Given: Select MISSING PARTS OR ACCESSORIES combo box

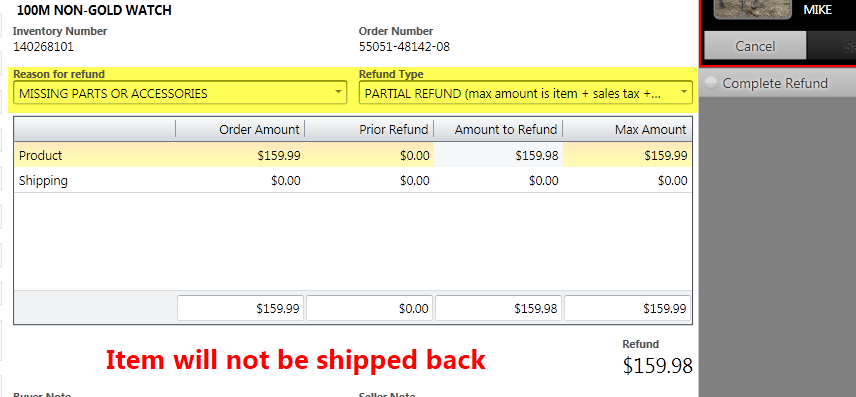Looking at the screenshot, I should point(180,93).
